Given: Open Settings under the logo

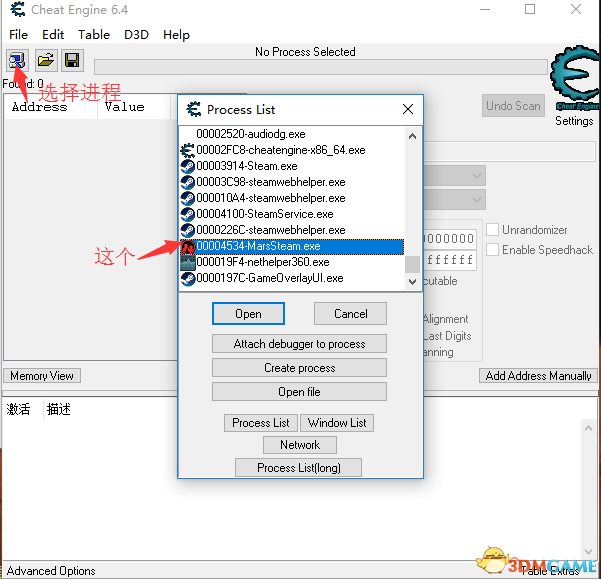Looking at the screenshot, I should point(574,121).
